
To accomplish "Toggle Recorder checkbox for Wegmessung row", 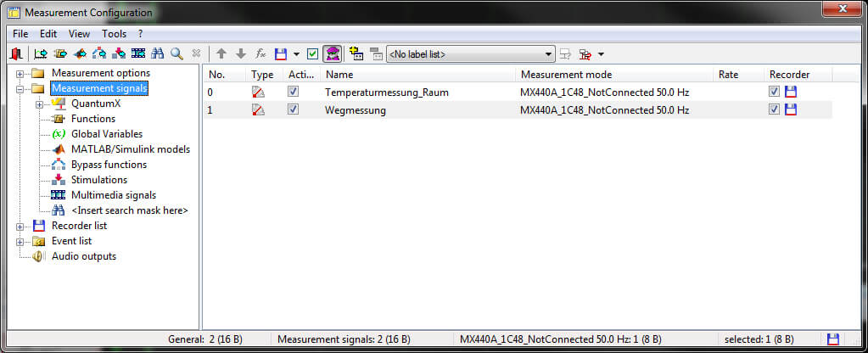I will (774, 109).
